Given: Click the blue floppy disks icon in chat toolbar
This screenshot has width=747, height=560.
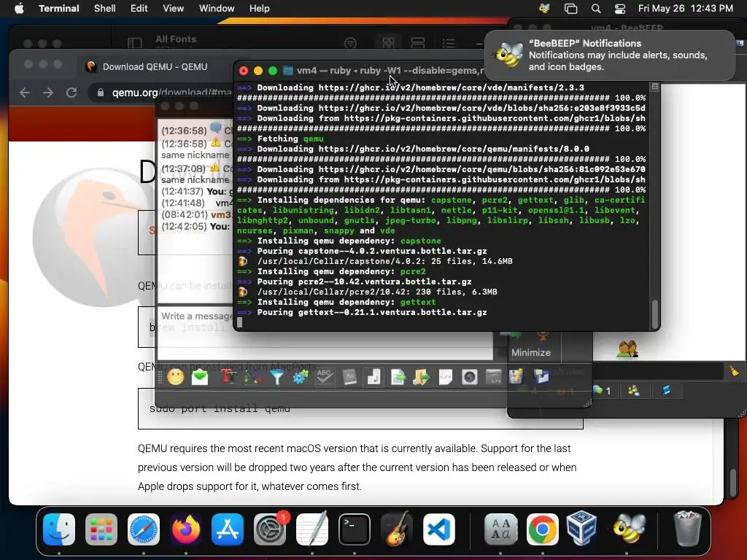Looking at the screenshot, I should tap(541, 377).
